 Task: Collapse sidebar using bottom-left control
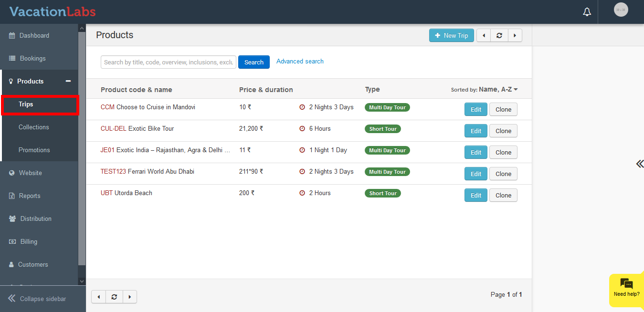(x=38, y=299)
